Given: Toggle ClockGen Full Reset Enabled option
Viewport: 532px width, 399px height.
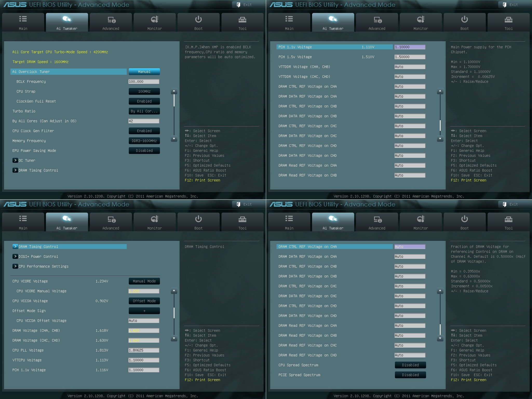Looking at the screenshot, I should point(144,101).
